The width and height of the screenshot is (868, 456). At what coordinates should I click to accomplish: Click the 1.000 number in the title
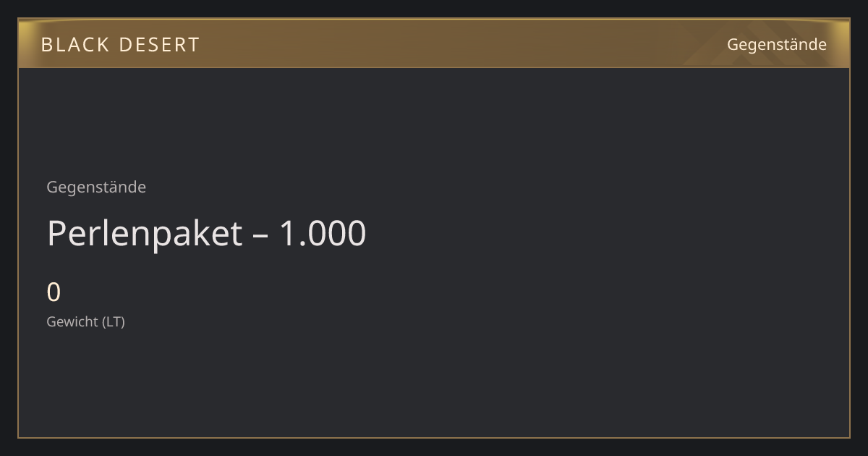click(x=323, y=233)
